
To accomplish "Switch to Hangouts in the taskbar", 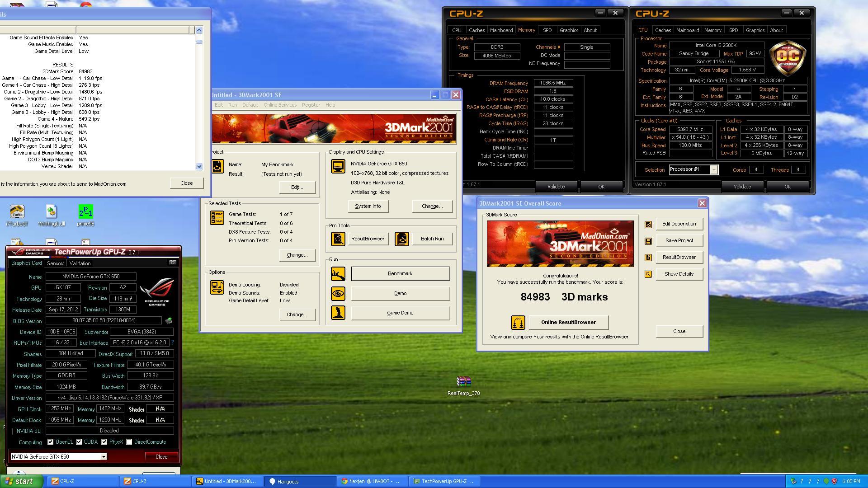I will coord(301,482).
